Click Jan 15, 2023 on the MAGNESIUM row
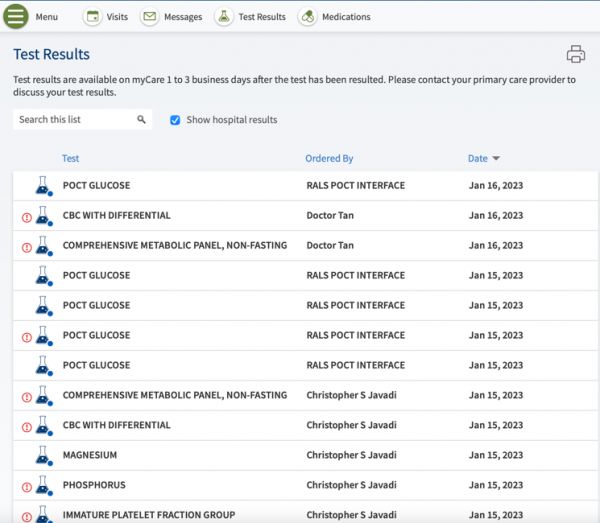Viewport: 600px width, 523px height. [496, 455]
